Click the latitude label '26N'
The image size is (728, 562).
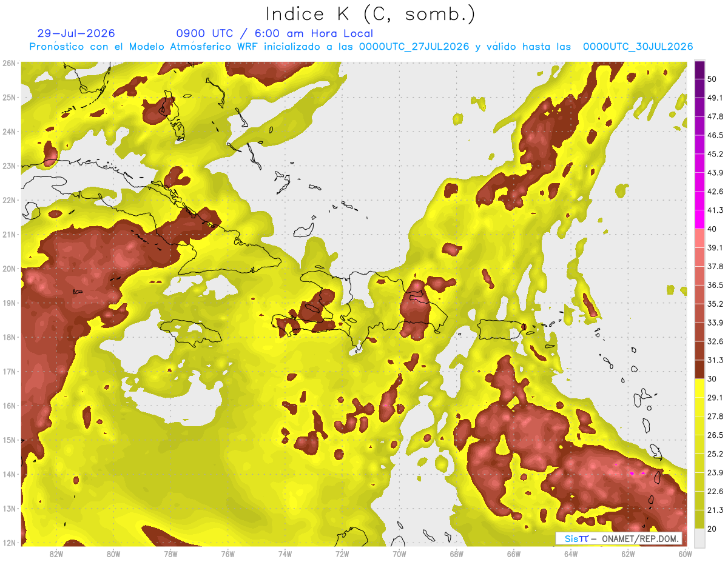(x=9, y=63)
